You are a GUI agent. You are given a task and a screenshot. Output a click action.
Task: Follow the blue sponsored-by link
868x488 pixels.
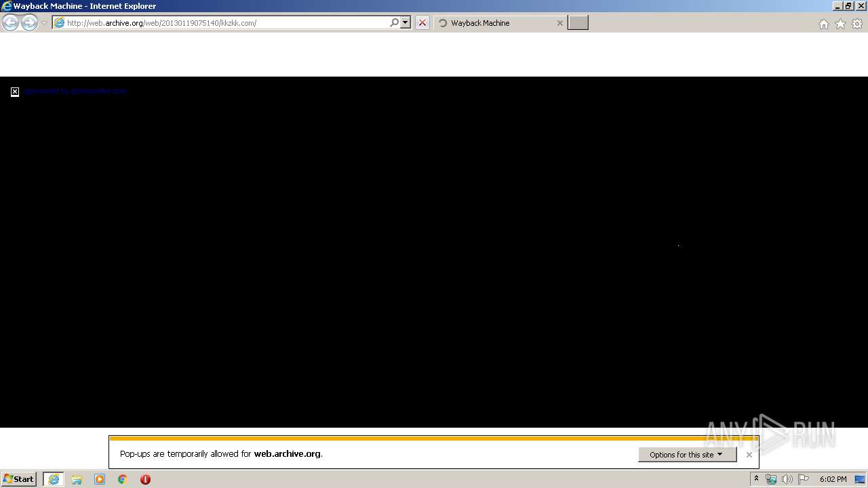[75, 91]
